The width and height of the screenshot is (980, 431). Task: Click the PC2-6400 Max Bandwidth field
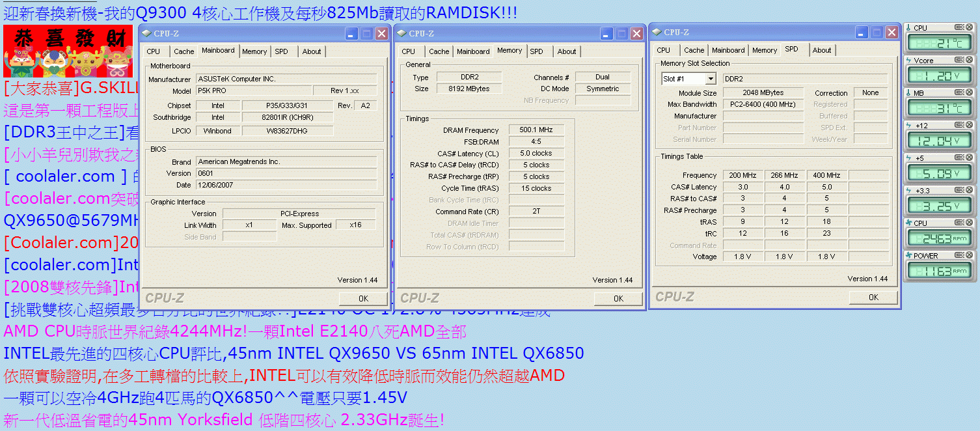[763, 104]
